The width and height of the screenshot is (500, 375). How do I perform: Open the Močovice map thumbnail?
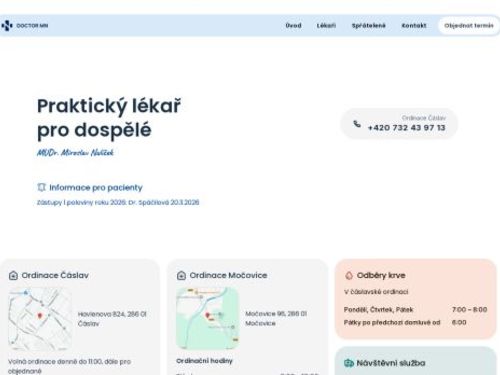pyautogui.click(x=208, y=319)
